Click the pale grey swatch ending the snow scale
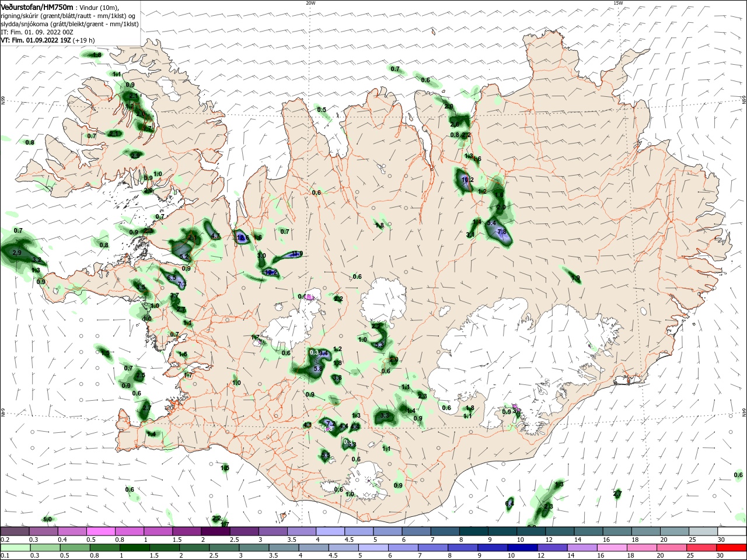 pyautogui.click(x=704, y=531)
